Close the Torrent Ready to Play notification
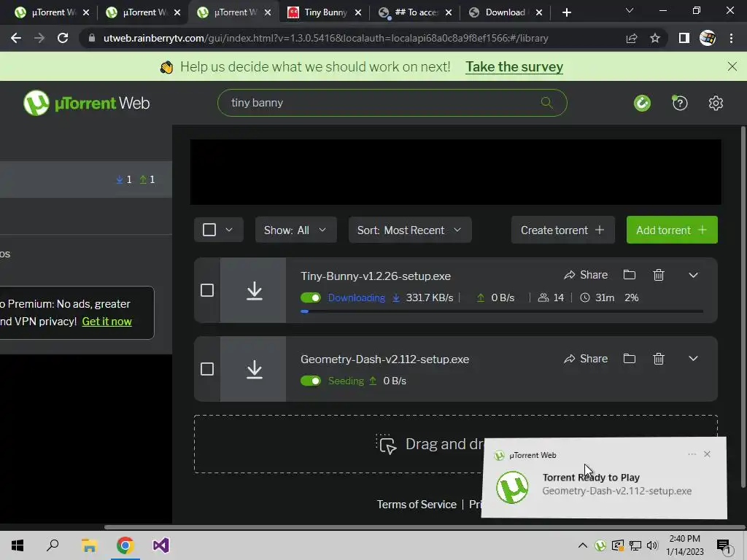This screenshot has width=747, height=560. pos(707,454)
